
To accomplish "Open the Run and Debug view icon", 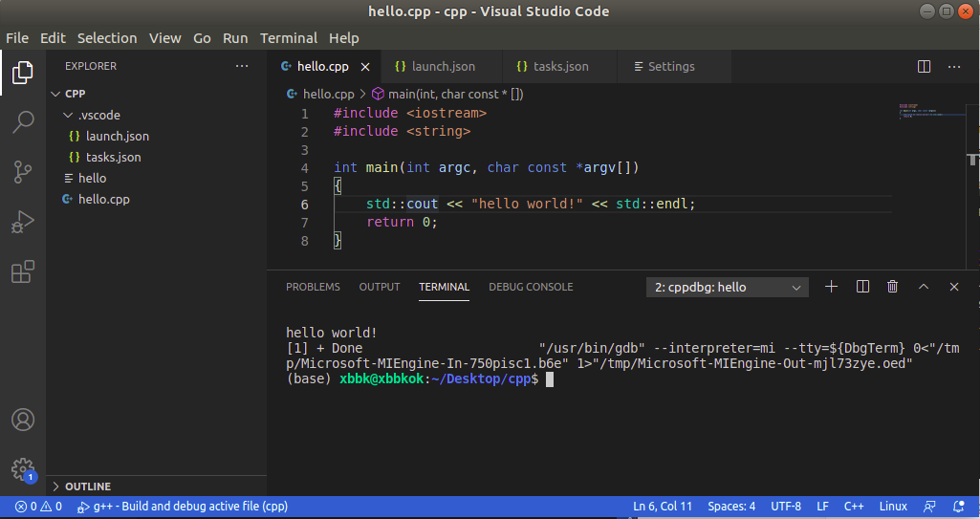I will 23,222.
